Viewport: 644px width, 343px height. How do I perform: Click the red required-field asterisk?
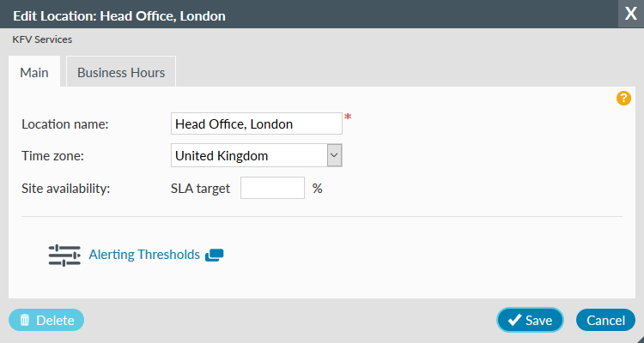(348, 118)
